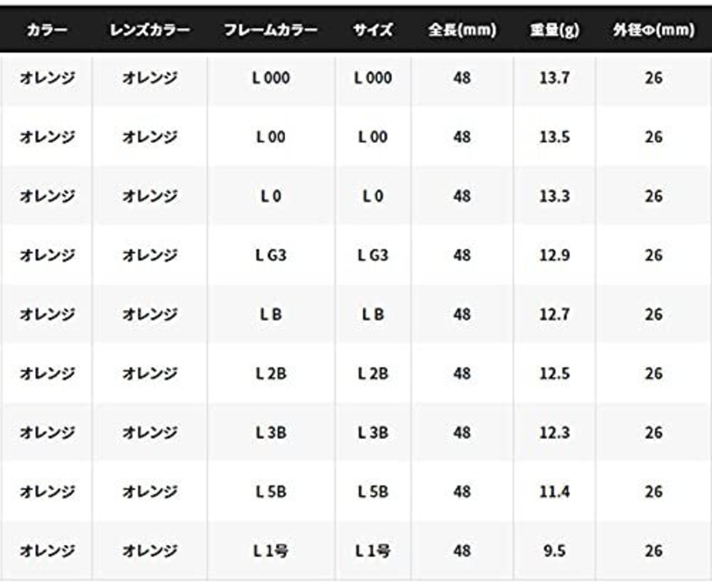
Task: Select the weight cell showing 12.5
Action: (x=554, y=373)
